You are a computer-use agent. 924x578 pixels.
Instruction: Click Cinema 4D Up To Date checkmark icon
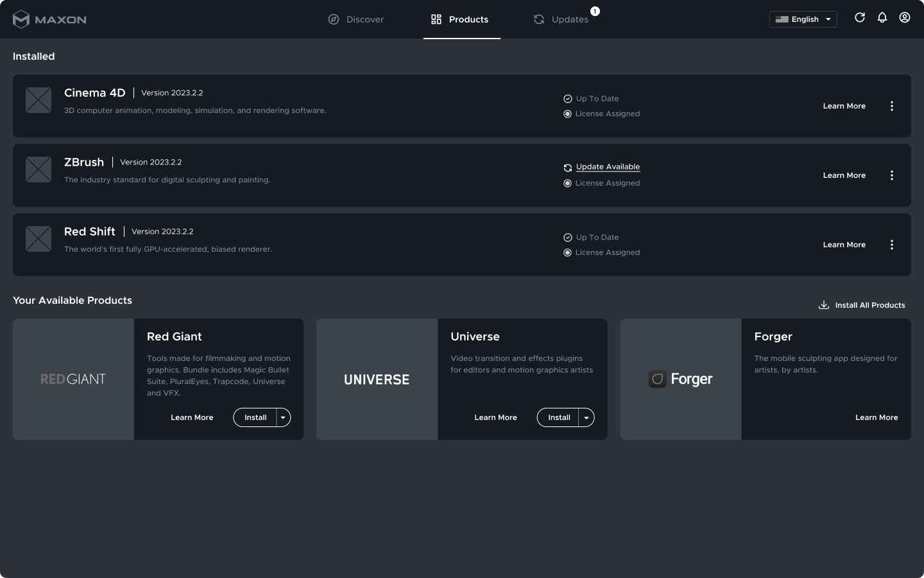tap(568, 99)
